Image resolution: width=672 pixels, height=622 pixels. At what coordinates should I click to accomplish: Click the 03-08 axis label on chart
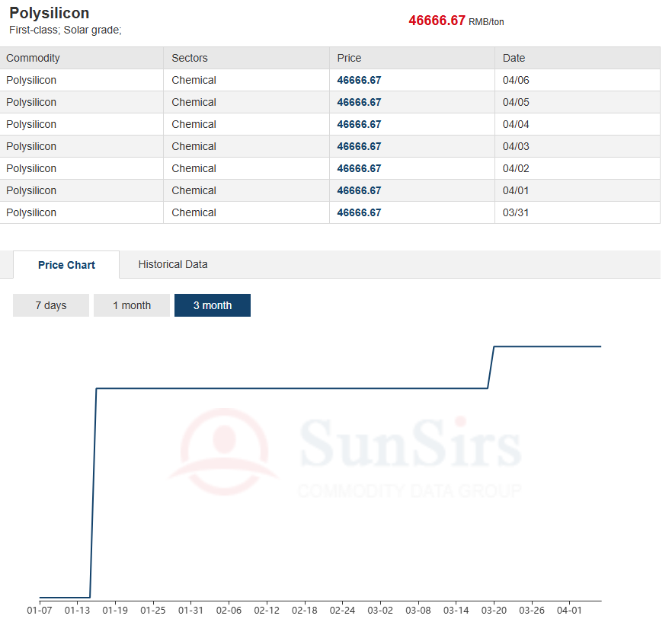(418, 610)
